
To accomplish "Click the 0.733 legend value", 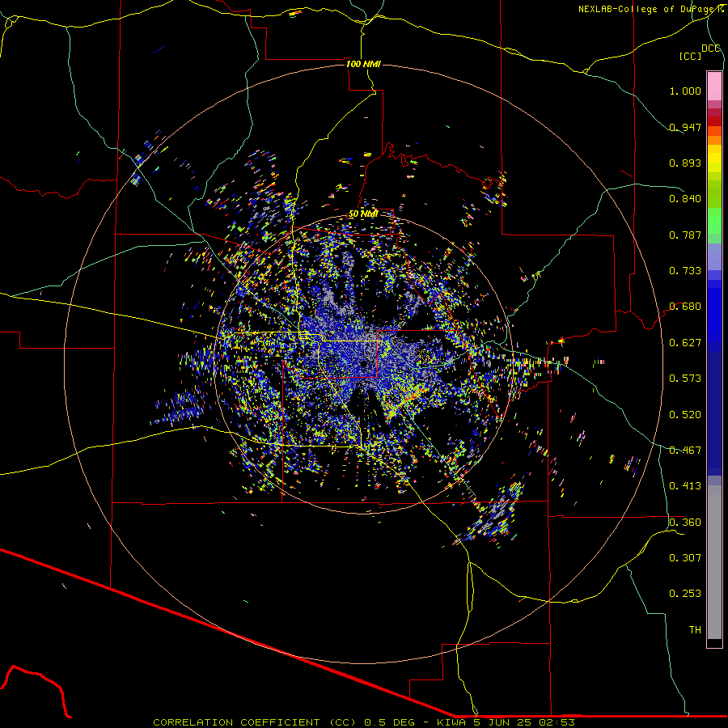I will tap(685, 271).
